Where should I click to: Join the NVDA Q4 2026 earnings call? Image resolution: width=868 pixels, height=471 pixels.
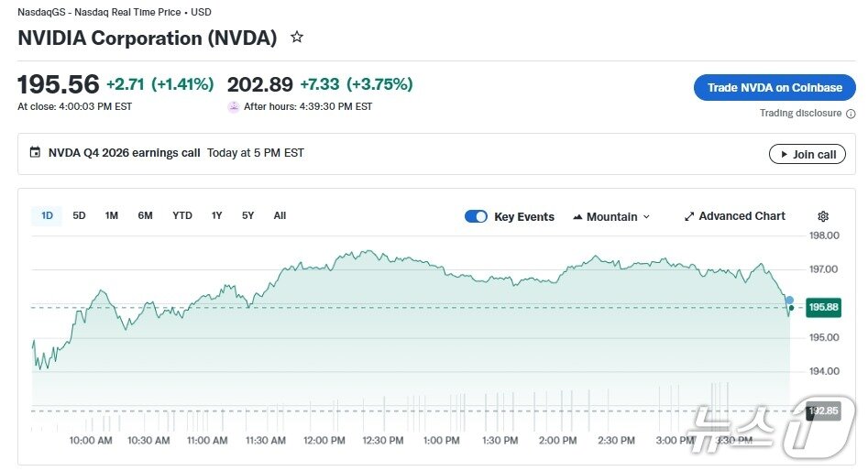[807, 154]
